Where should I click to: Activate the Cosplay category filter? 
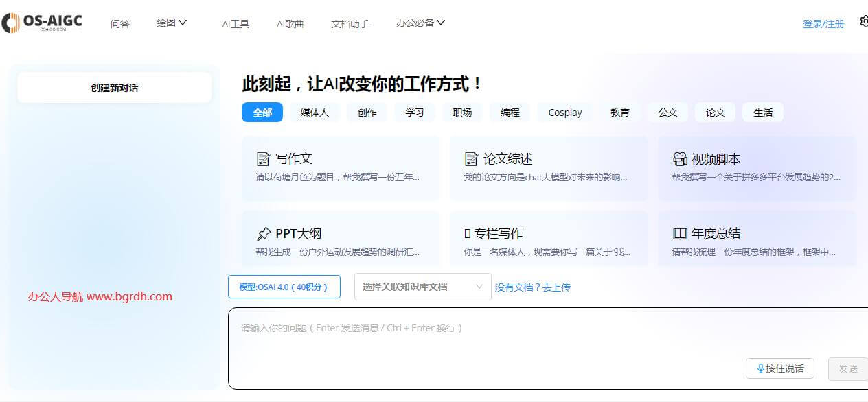pos(564,112)
